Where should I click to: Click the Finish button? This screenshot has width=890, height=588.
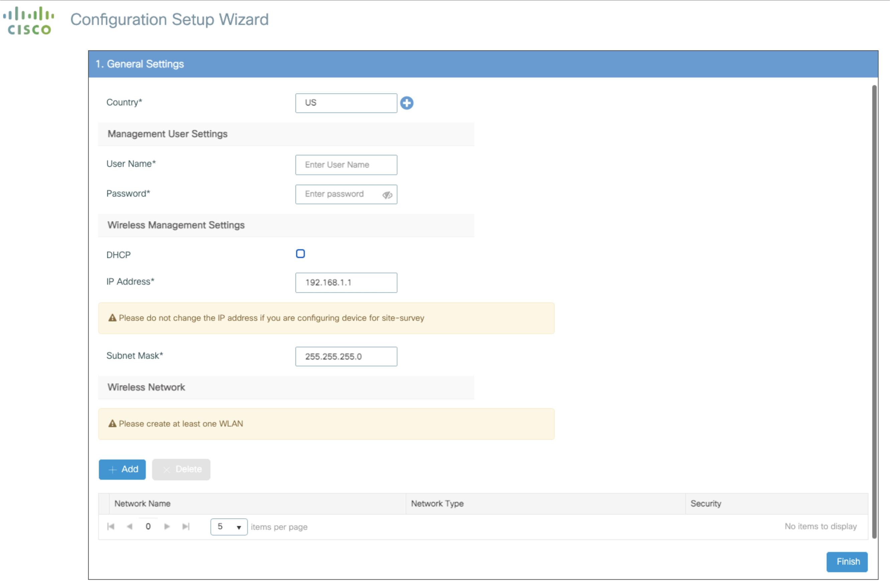pyautogui.click(x=847, y=561)
